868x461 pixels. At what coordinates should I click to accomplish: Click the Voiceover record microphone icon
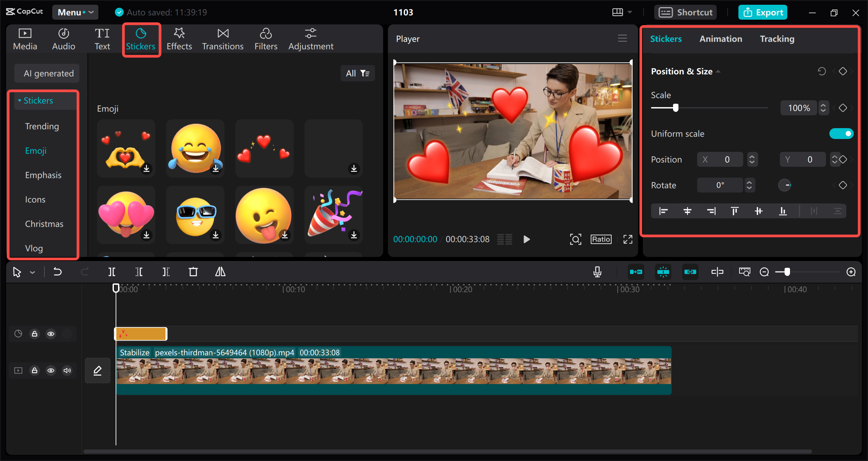point(599,272)
